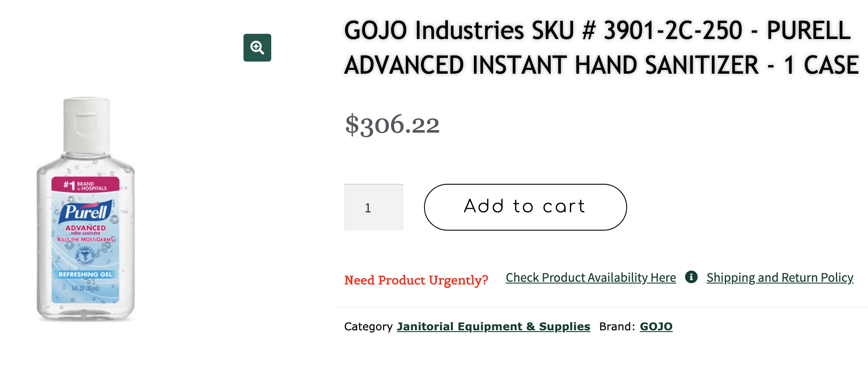This screenshot has height=378, width=868.
Task: Click the bottle's white flip cap
Action: tap(86, 124)
